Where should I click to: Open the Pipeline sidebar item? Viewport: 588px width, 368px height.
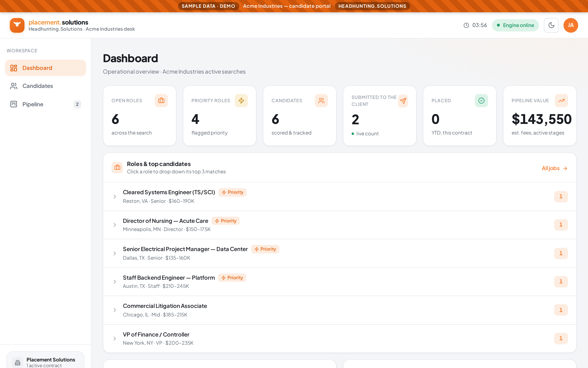click(46, 104)
